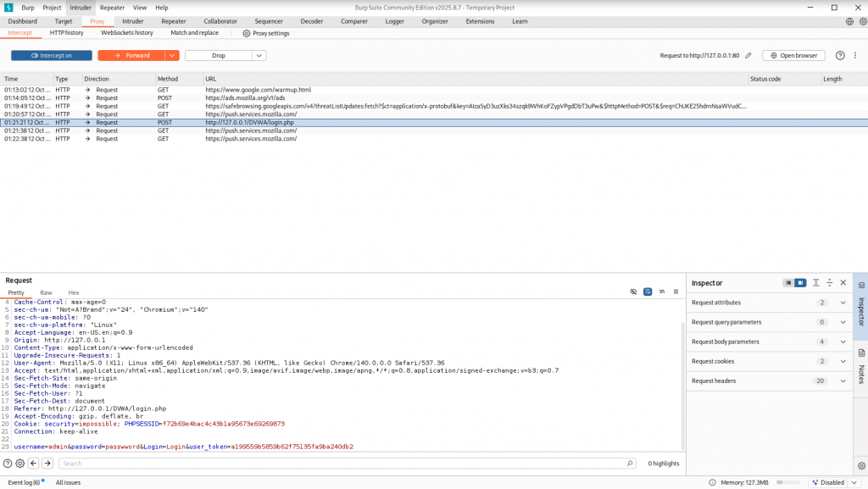
Task: Switch the request view to Raw
Action: coord(46,292)
